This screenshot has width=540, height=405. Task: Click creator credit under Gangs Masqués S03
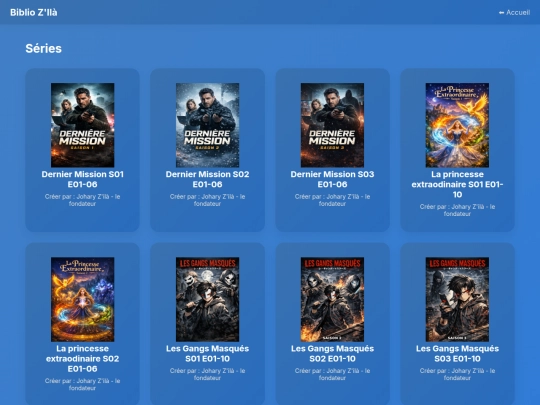(x=457, y=374)
